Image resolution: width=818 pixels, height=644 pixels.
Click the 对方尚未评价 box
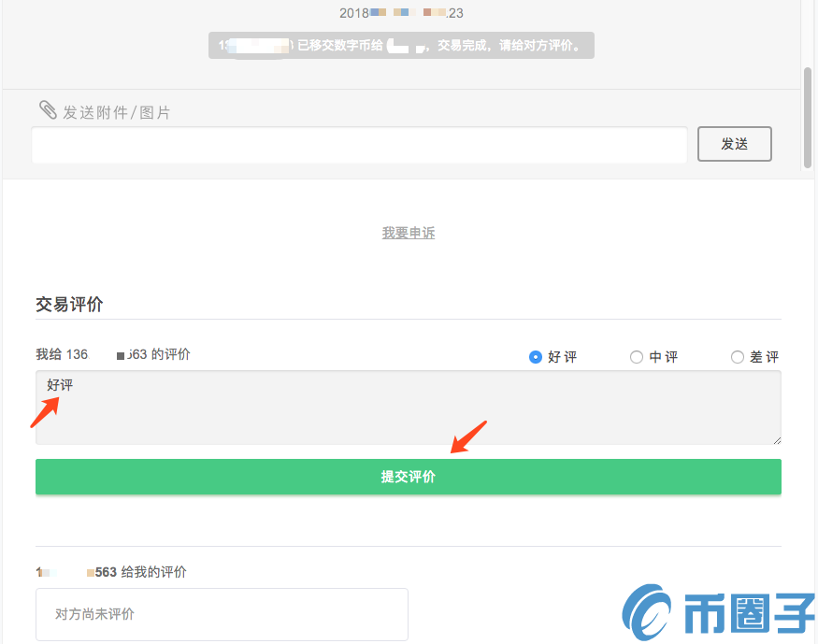(222, 614)
